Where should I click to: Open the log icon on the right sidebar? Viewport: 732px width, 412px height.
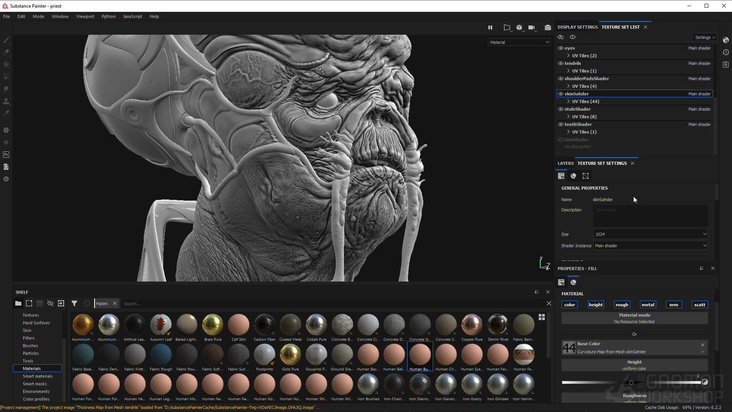pyautogui.click(x=725, y=64)
